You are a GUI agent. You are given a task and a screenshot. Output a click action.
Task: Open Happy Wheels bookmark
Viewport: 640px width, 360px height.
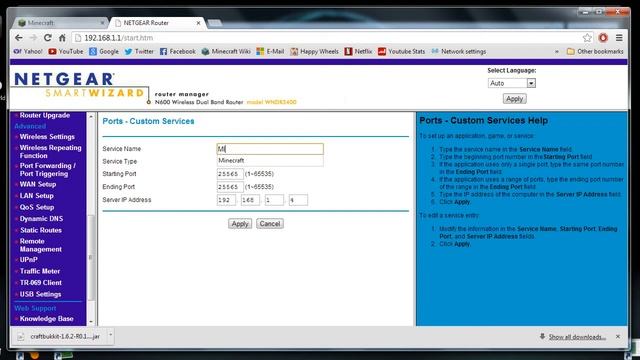click(x=314, y=51)
